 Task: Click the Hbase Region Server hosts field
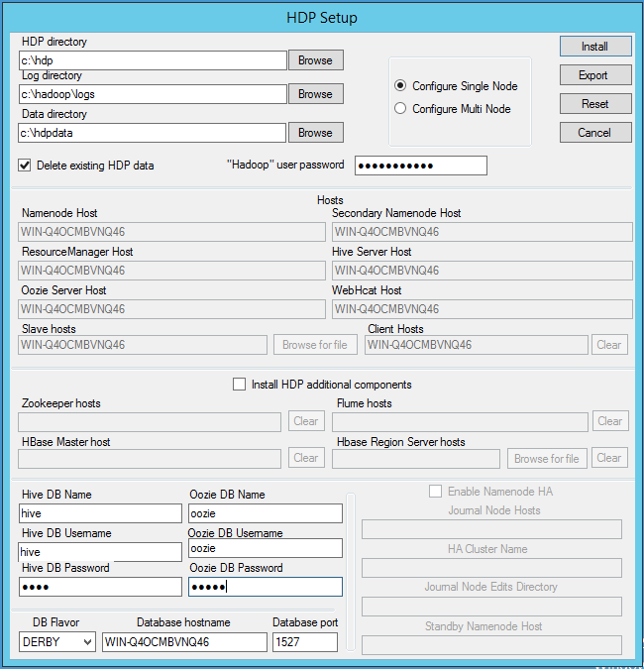[x=416, y=459]
